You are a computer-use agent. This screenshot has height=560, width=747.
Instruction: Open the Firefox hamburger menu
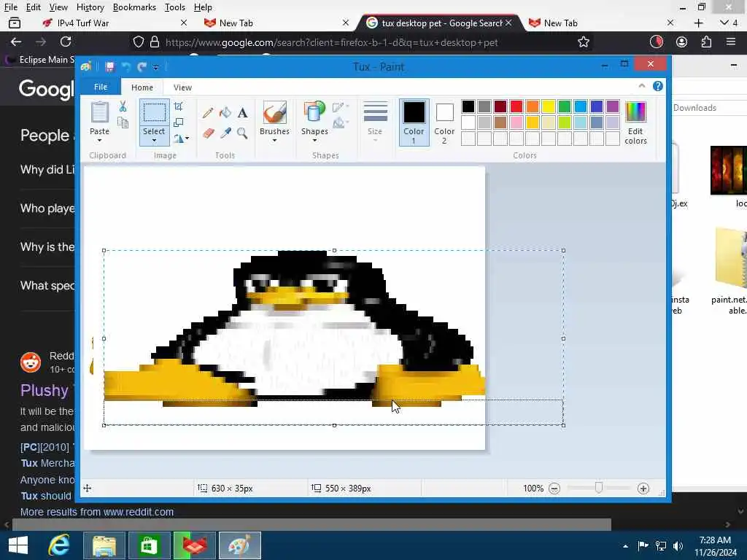pyautogui.click(x=731, y=42)
